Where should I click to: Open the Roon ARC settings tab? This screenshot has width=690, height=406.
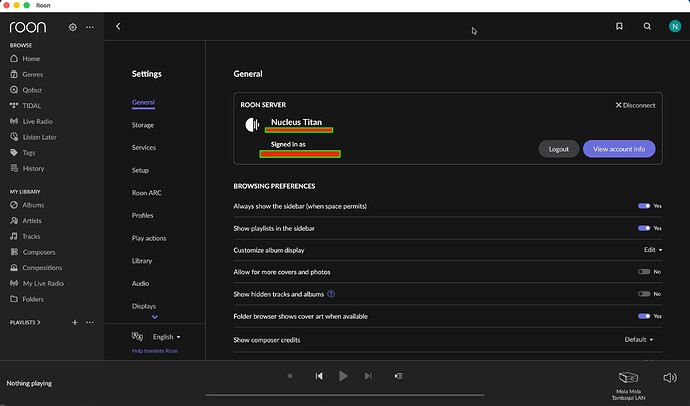pyautogui.click(x=147, y=193)
